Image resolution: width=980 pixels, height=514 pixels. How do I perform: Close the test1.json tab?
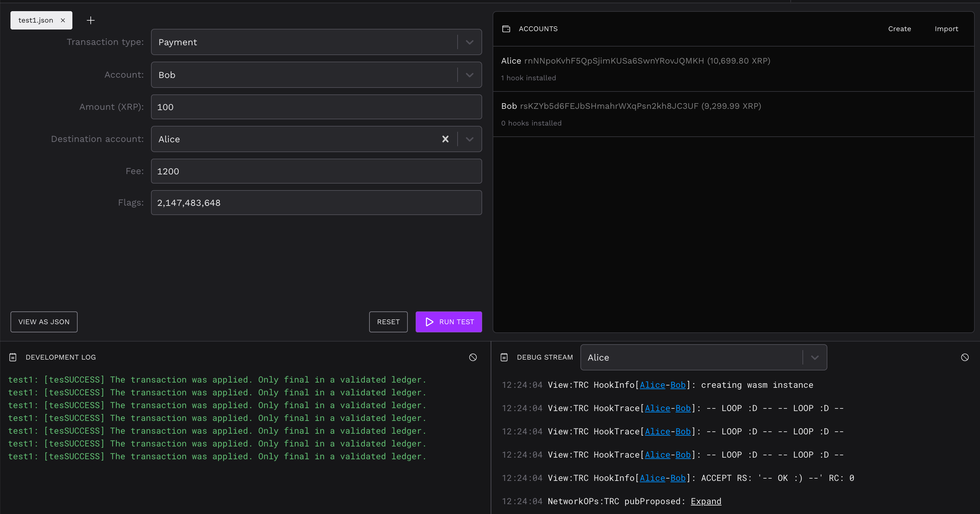tap(63, 21)
